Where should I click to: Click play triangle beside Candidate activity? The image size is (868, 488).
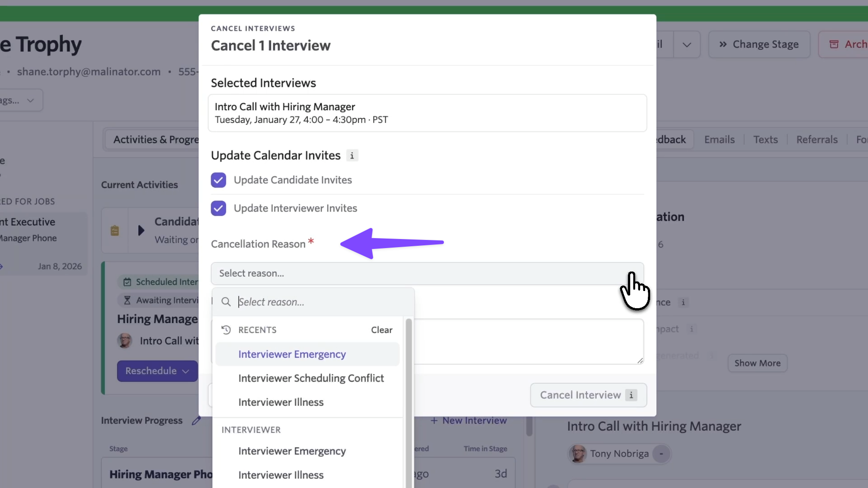(141, 230)
